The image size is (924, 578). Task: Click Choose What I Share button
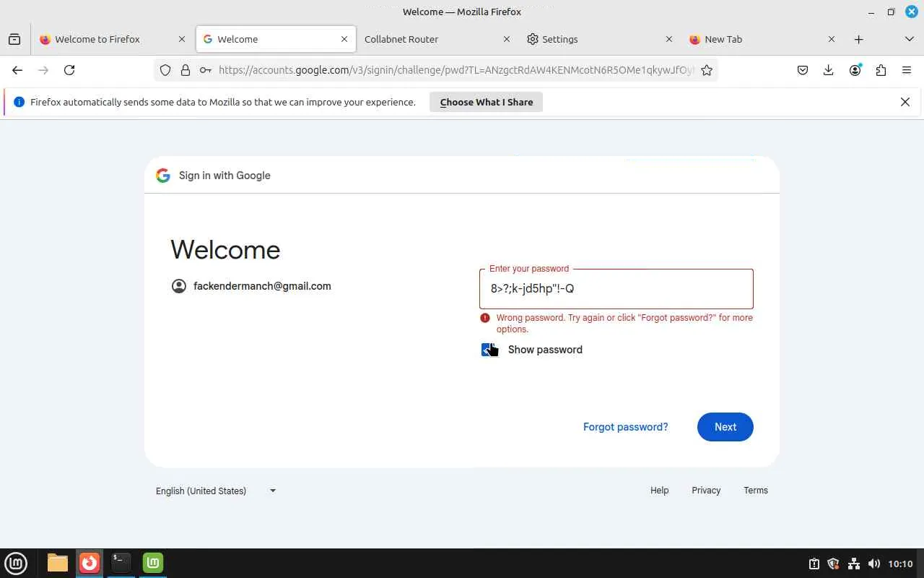pos(487,102)
